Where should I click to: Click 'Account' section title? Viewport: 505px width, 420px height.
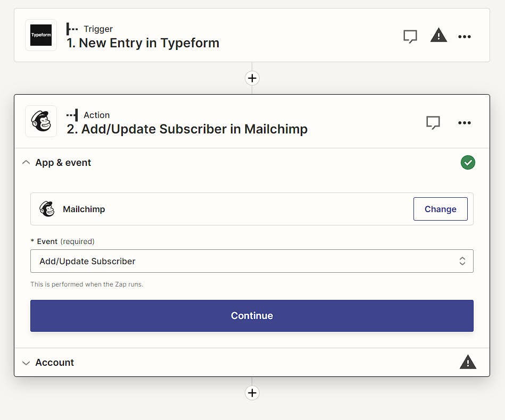tap(54, 363)
